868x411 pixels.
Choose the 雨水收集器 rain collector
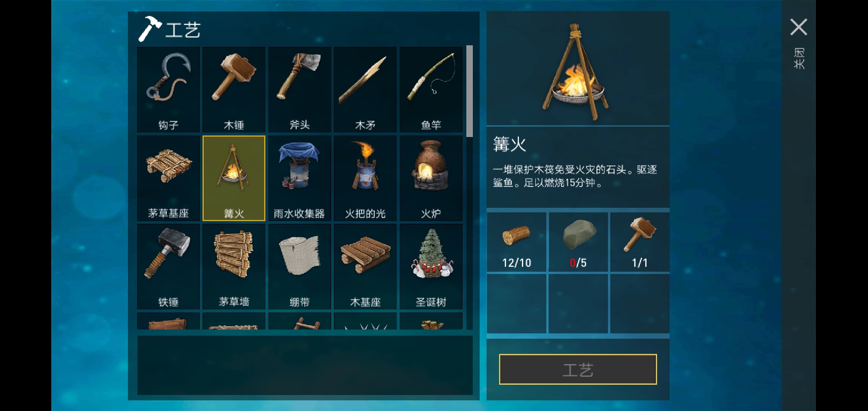(x=300, y=178)
